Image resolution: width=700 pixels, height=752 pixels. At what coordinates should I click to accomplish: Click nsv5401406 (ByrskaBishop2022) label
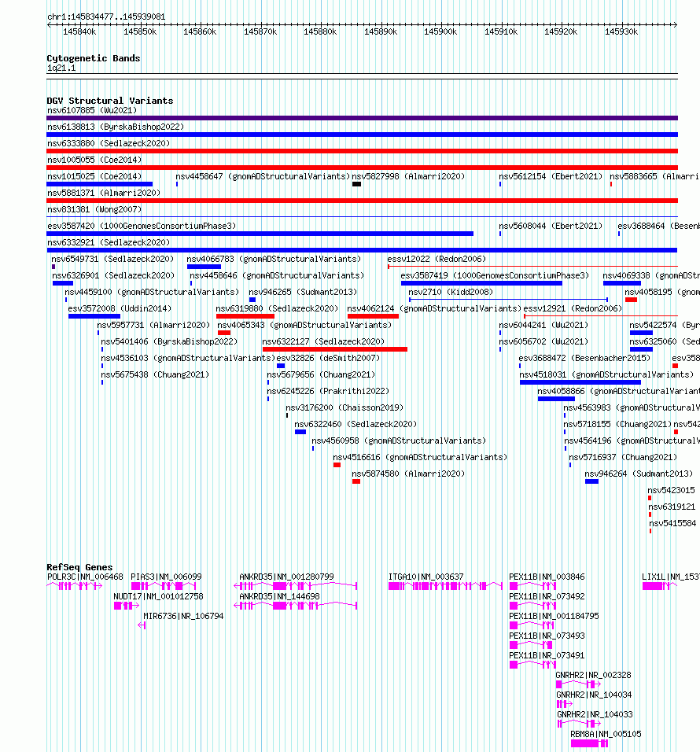[169, 342]
